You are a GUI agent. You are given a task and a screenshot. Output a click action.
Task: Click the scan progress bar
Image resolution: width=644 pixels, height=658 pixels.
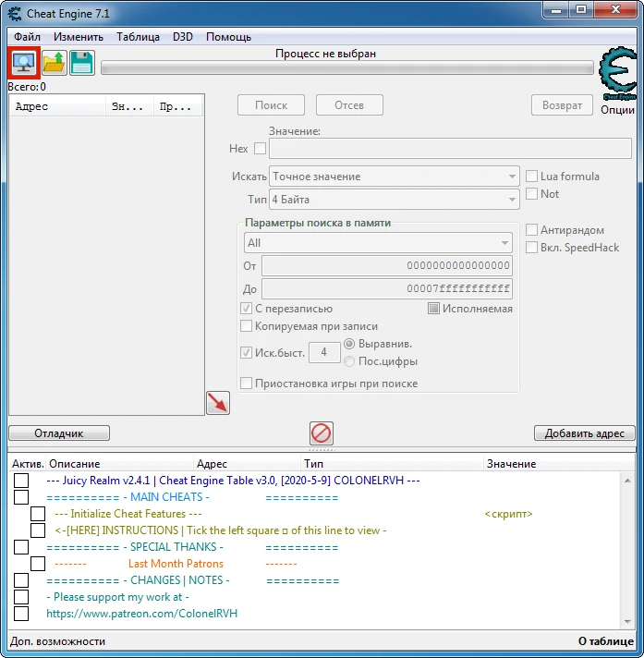(347, 68)
